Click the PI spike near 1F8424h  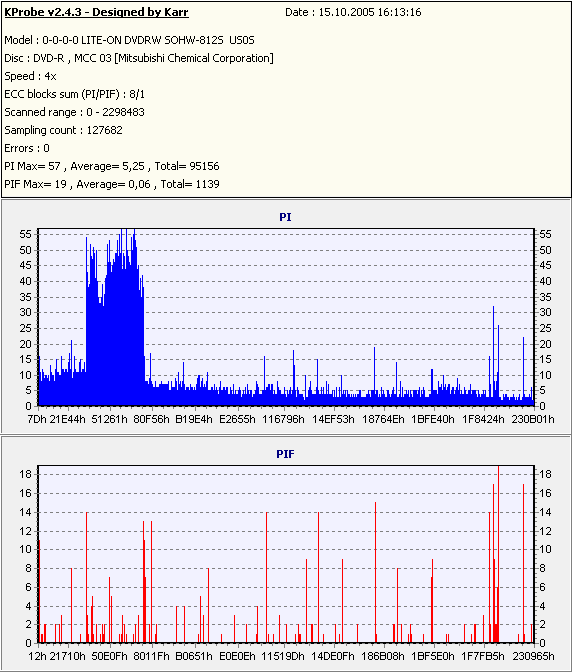point(494,356)
